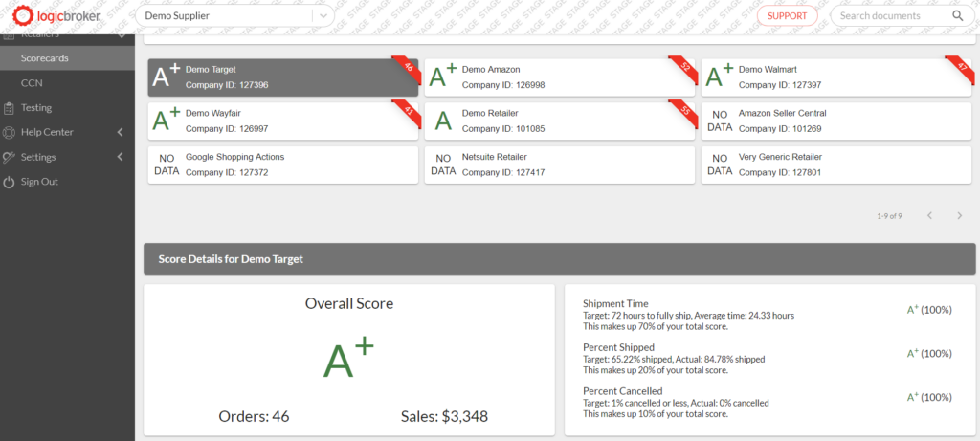Click the Percent Cancelled A+ (100%) grade
The image size is (980, 441).
click(x=929, y=397)
